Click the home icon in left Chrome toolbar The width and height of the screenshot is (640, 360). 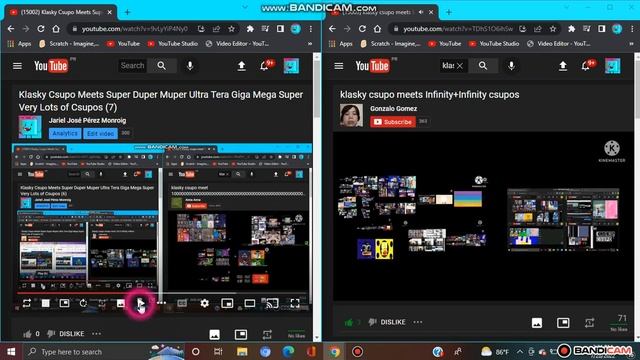[x=56, y=29]
